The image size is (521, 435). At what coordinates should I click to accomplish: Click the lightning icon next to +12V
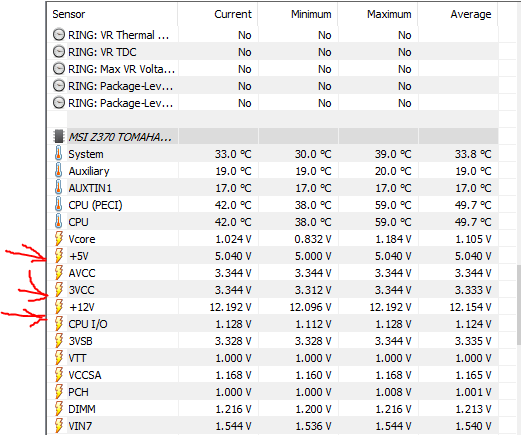click(59, 307)
